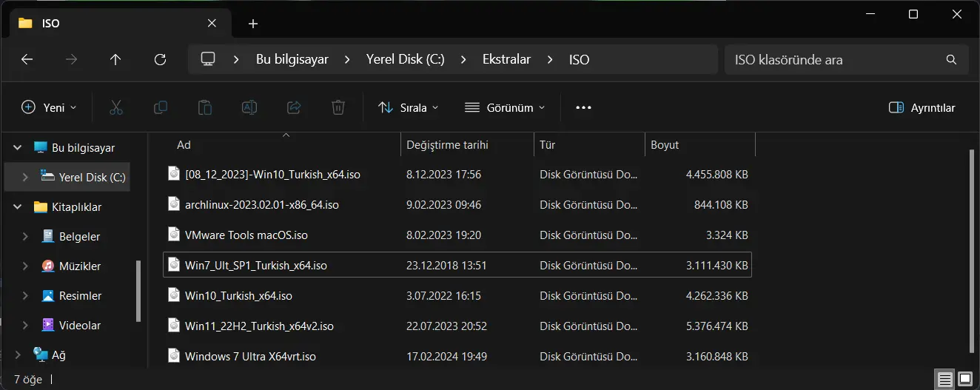
Task: Click size value 4.262.336 KB
Action: click(x=717, y=296)
